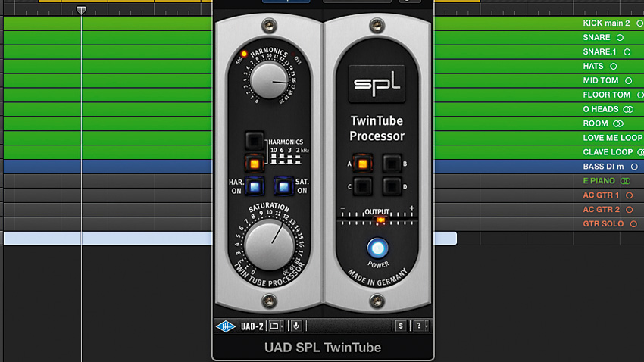This screenshot has height=362, width=644.
Task: Select the FLOOR TOM track label
Action: click(607, 95)
